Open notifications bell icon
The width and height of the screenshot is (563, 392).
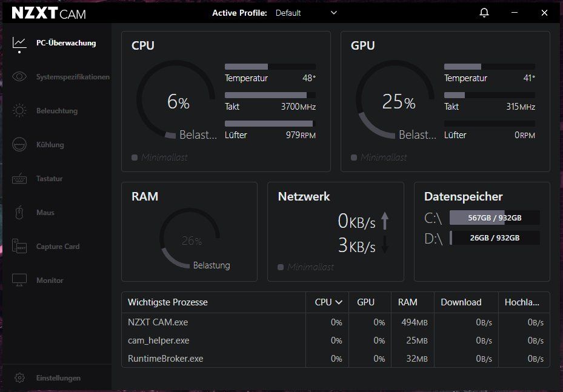coord(484,13)
